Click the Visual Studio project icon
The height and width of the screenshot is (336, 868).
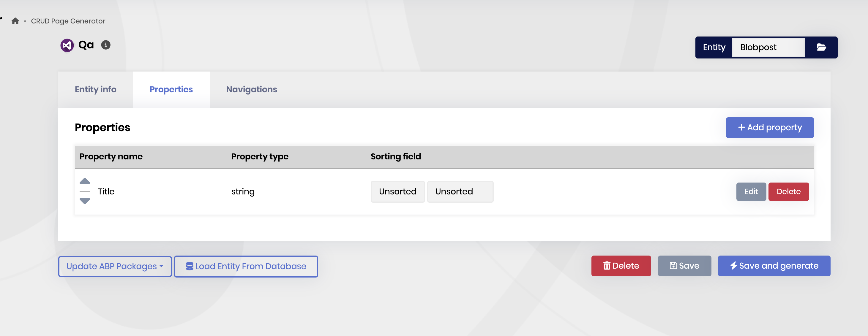pos(67,45)
